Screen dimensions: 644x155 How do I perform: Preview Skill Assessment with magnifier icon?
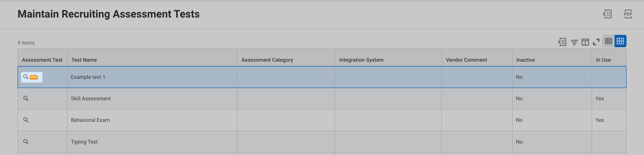pos(26,98)
